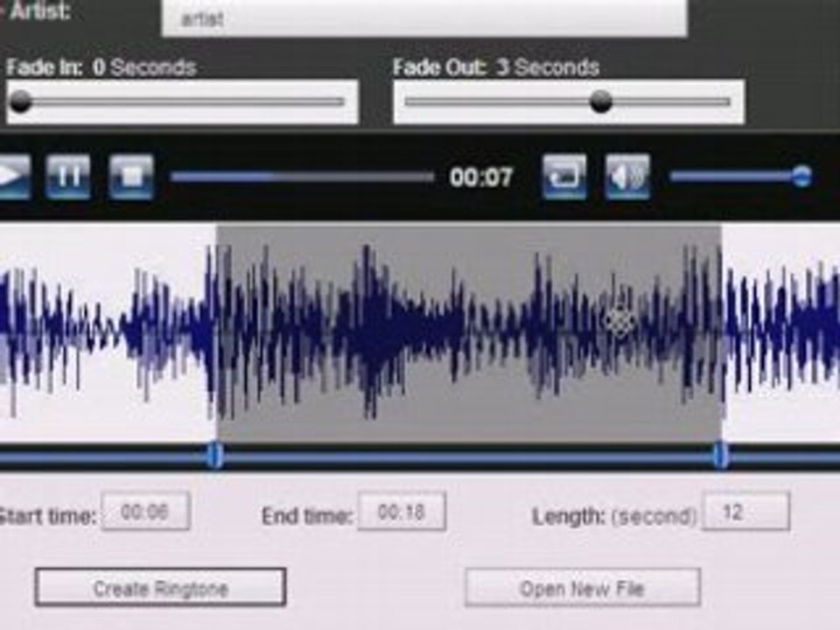Pause the audio preview
840x630 pixels.
[68, 177]
